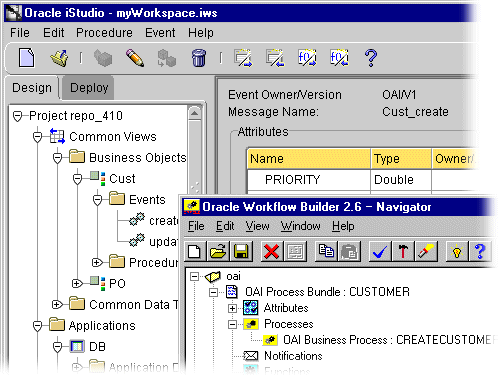Viewport: 498px width, 375px height.
Task: Collapse the Applications node
Action: tap(38, 326)
